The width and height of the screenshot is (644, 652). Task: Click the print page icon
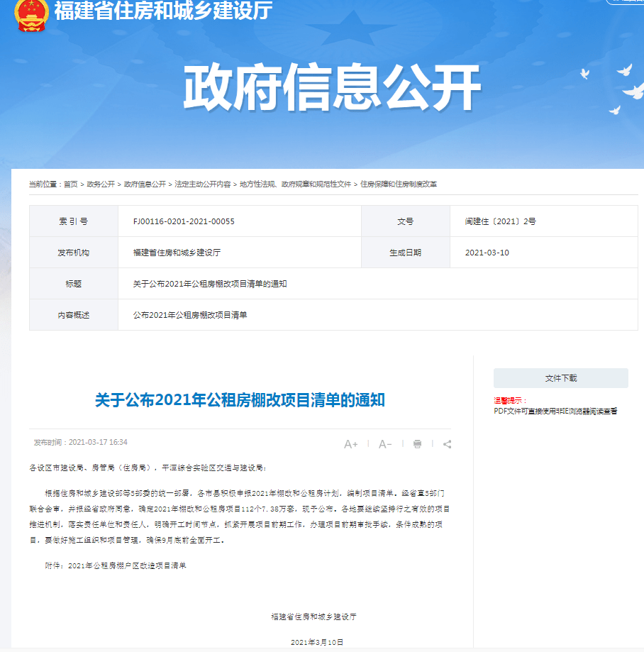pos(418,444)
